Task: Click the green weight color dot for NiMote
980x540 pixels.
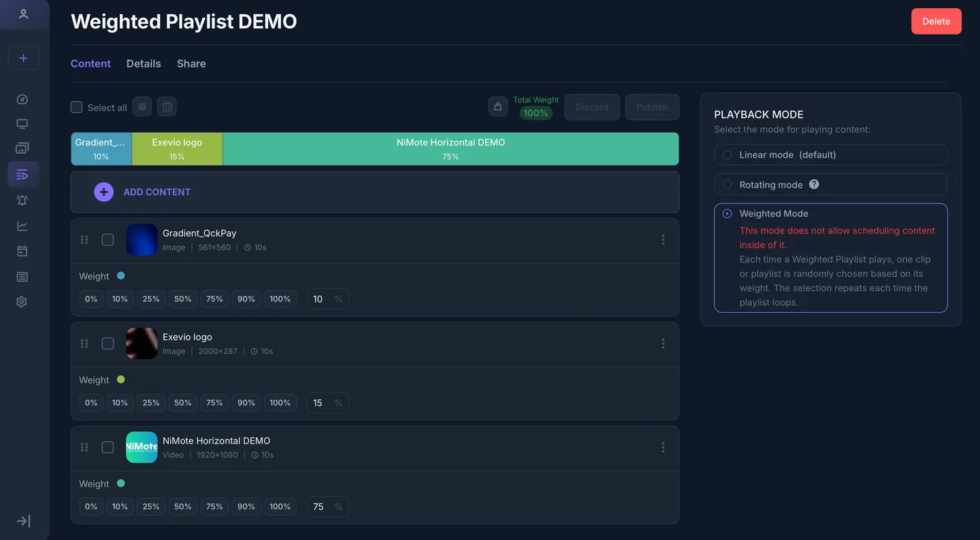Action: (x=121, y=483)
